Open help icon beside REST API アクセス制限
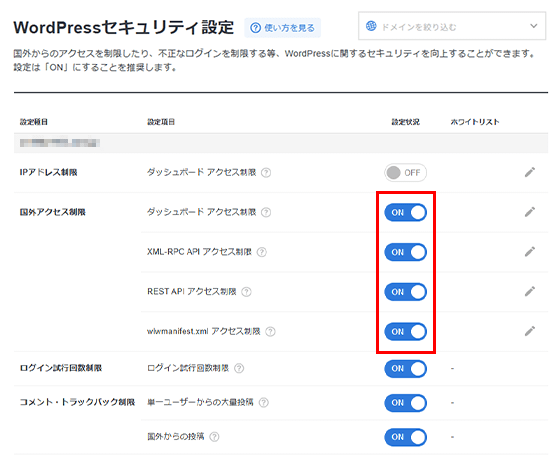 (246, 292)
